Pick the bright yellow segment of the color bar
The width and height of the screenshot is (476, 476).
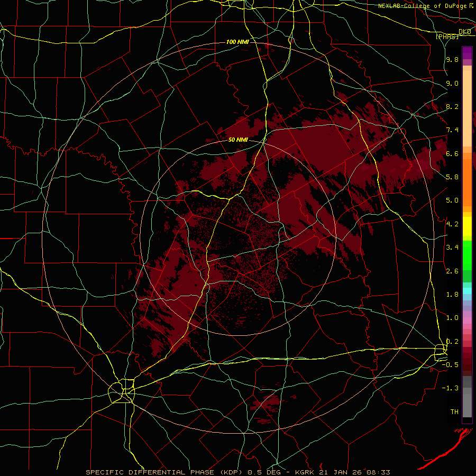[x=467, y=226]
